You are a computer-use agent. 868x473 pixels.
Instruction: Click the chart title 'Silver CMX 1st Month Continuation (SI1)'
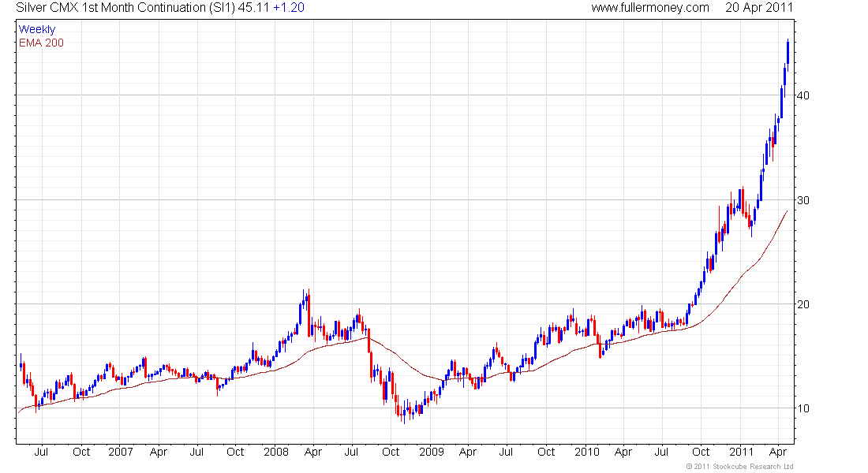(x=125, y=8)
